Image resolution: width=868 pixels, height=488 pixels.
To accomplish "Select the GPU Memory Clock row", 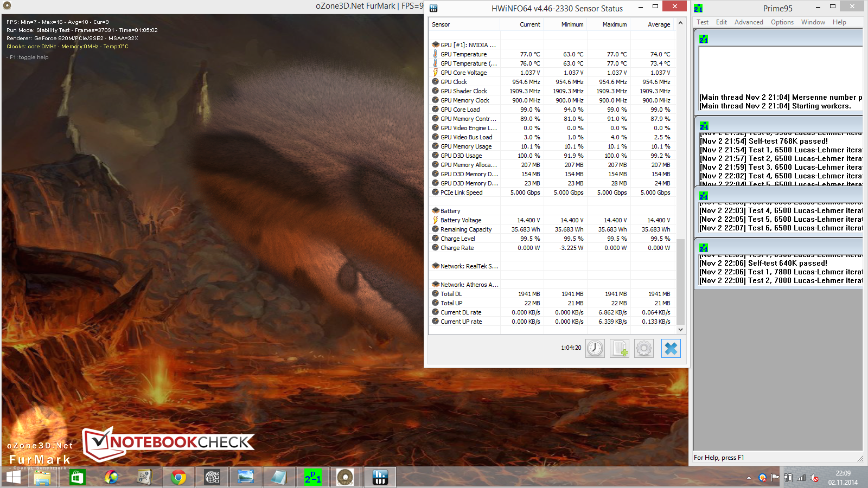I will 552,100.
